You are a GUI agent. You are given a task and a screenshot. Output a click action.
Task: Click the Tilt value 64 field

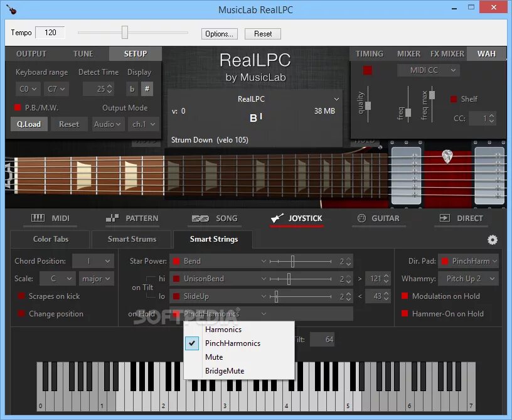coord(322,340)
